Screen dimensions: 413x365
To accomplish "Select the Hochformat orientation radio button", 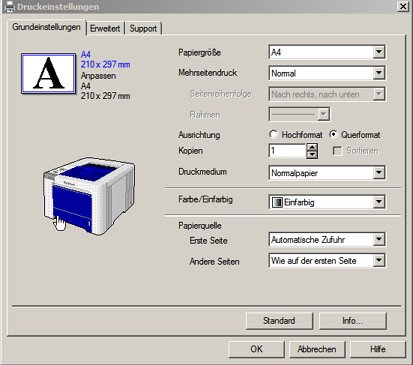I will pos(273,134).
